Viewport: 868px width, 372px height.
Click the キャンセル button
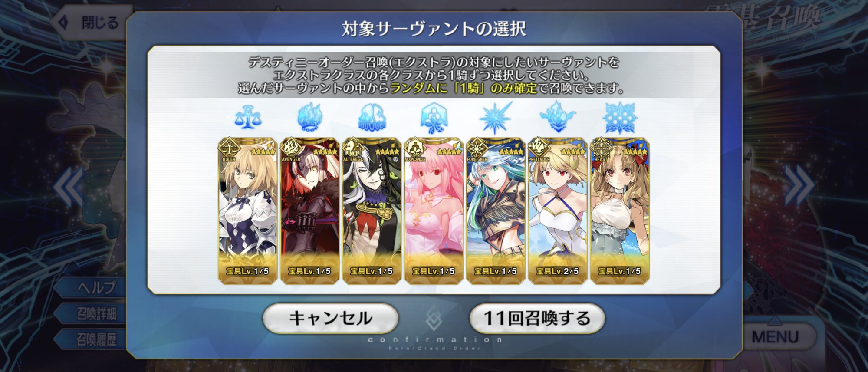330,318
